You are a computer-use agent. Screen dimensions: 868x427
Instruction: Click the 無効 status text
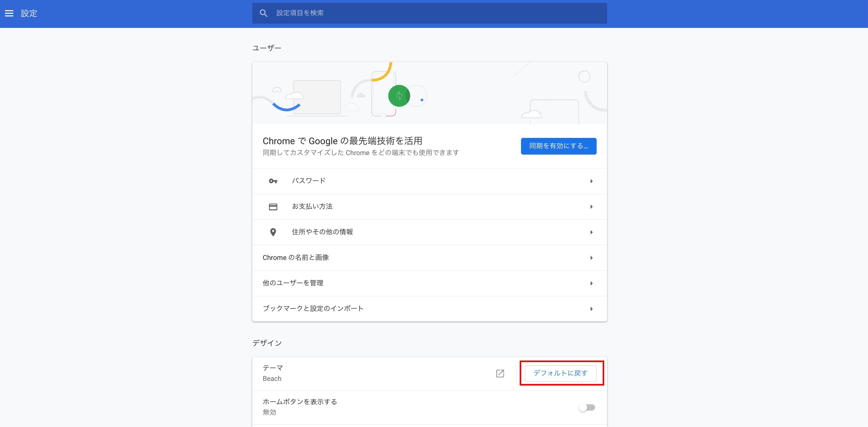269,412
